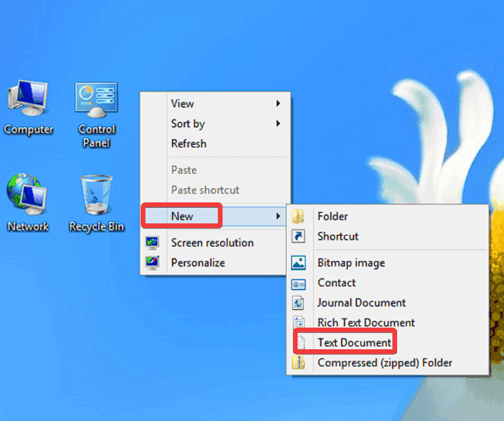Screen dimensions: 504x421
Task: Open Personalize from the context menu
Action: pos(198,263)
